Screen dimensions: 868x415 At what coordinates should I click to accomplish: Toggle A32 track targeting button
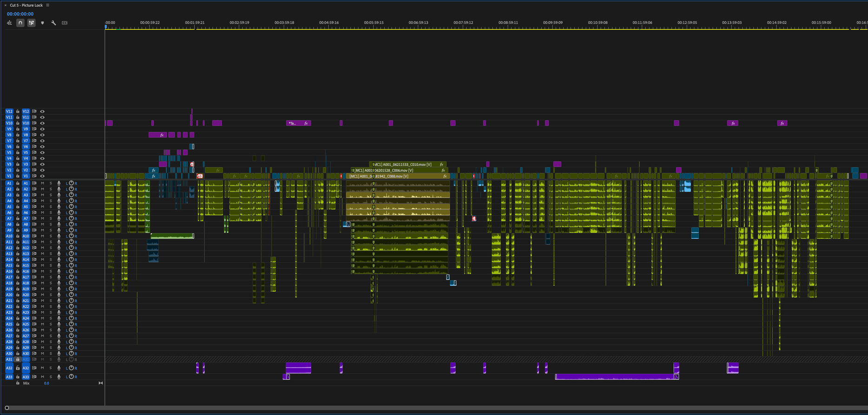pyautogui.click(x=26, y=368)
